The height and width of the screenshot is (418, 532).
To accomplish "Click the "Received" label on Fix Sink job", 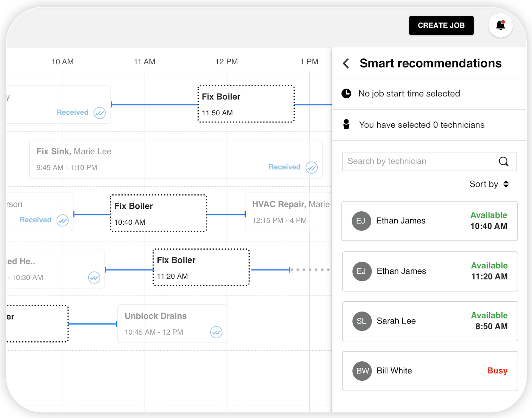I will click(x=284, y=167).
